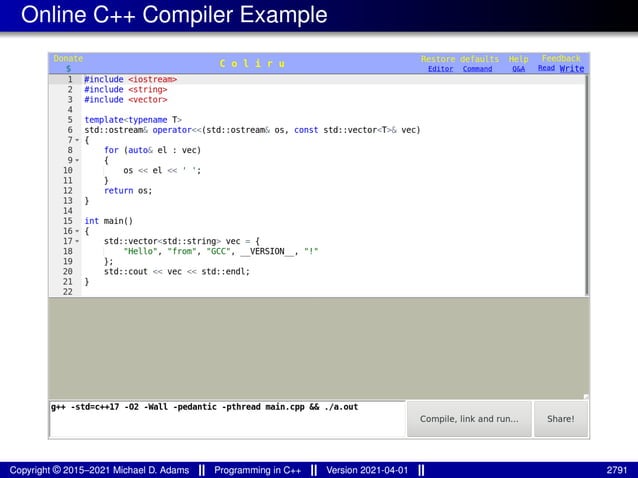Click on '#include <string>' line

point(126,89)
